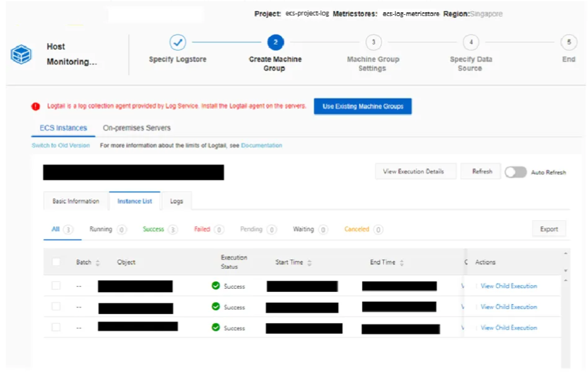Filter by All instances

pyautogui.click(x=63, y=229)
